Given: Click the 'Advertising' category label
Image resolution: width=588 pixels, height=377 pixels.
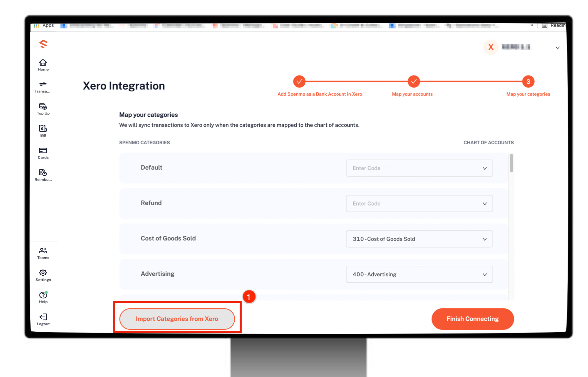Looking at the screenshot, I should point(158,274).
